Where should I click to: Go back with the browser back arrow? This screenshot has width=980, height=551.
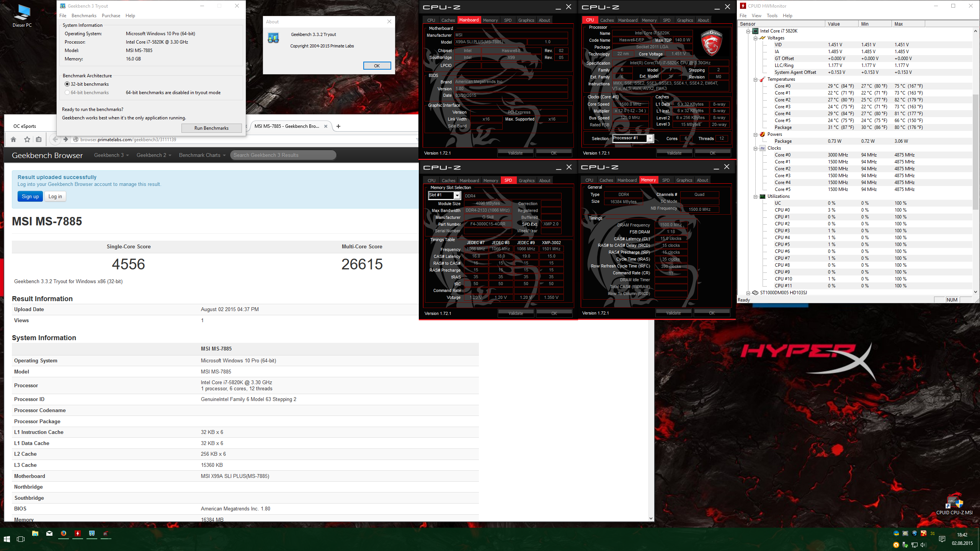click(56, 139)
